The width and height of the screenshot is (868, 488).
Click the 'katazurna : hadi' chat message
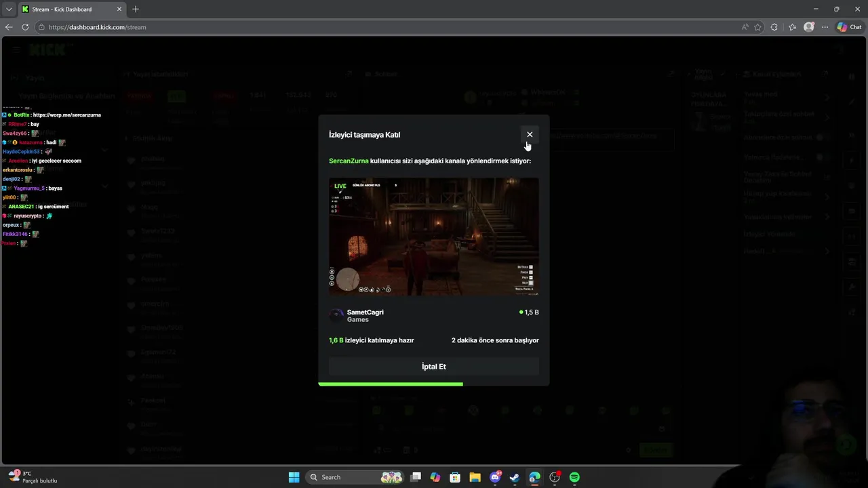click(x=34, y=142)
